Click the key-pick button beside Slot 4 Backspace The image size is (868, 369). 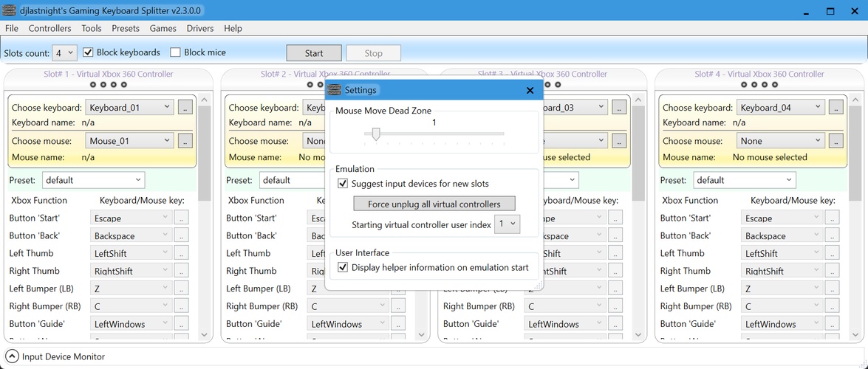[832, 235]
